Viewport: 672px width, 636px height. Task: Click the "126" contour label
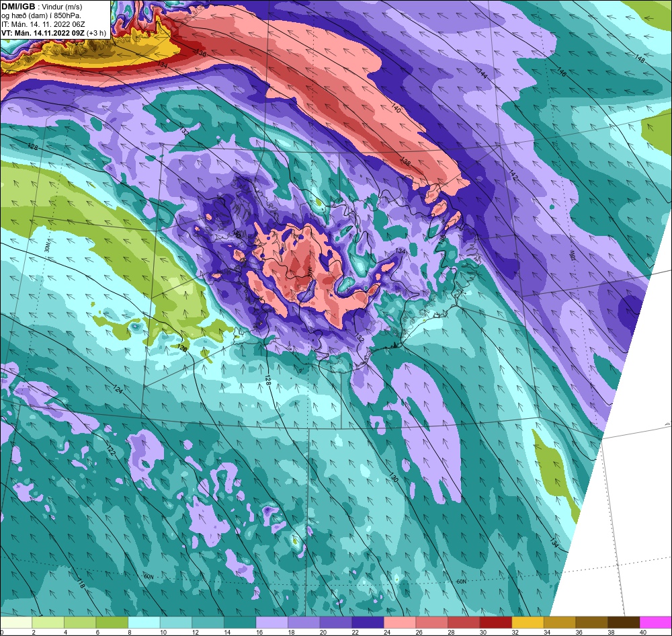181,348
